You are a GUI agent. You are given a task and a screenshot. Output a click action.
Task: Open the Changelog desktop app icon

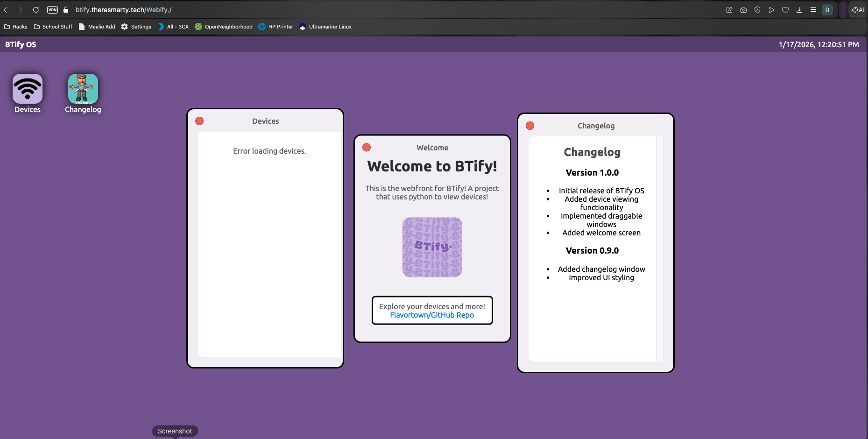point(83,89)
